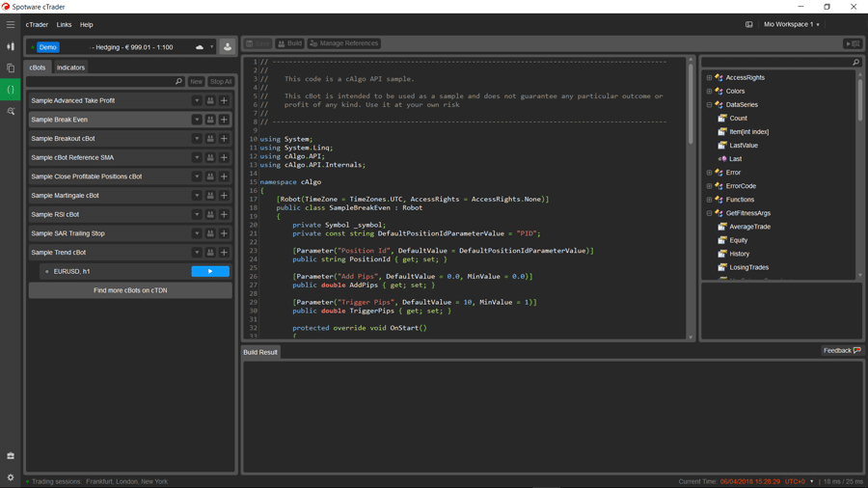The image size is (868, 488).
Task: Open the Help menu
Action: (x=87, y=24)
